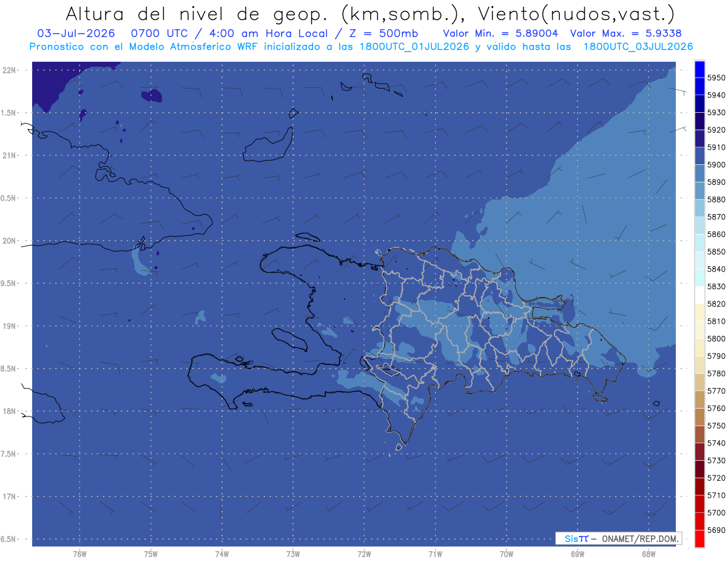Click the '19N' latitude label
This screenshot has height=562, width=728.
point(10,326)
